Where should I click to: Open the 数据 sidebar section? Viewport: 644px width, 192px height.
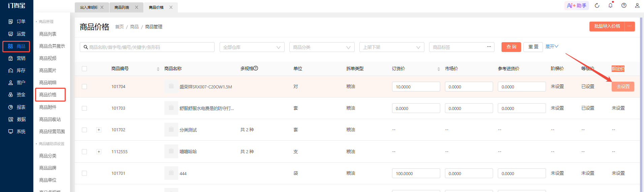(17, 119)
